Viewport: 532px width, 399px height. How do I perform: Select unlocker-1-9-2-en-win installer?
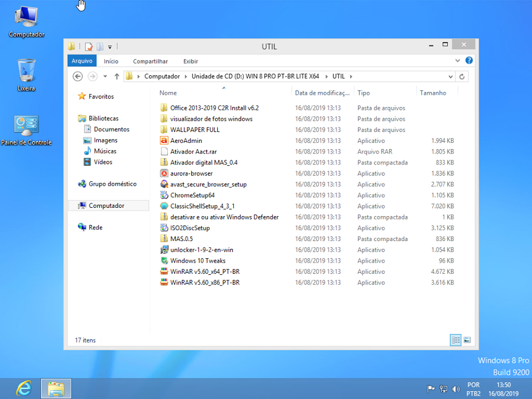click(x=197, y=250)
